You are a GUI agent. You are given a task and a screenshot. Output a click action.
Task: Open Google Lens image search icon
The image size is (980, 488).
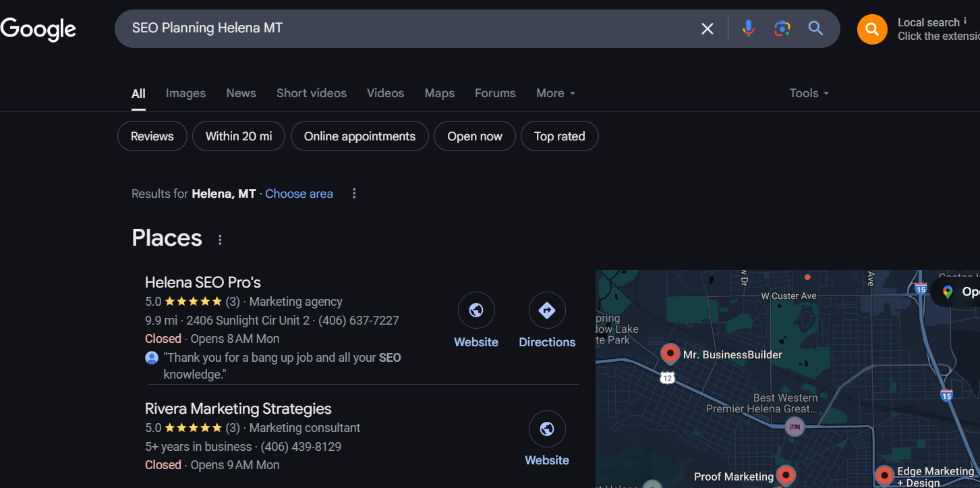(x=782, y=28)
